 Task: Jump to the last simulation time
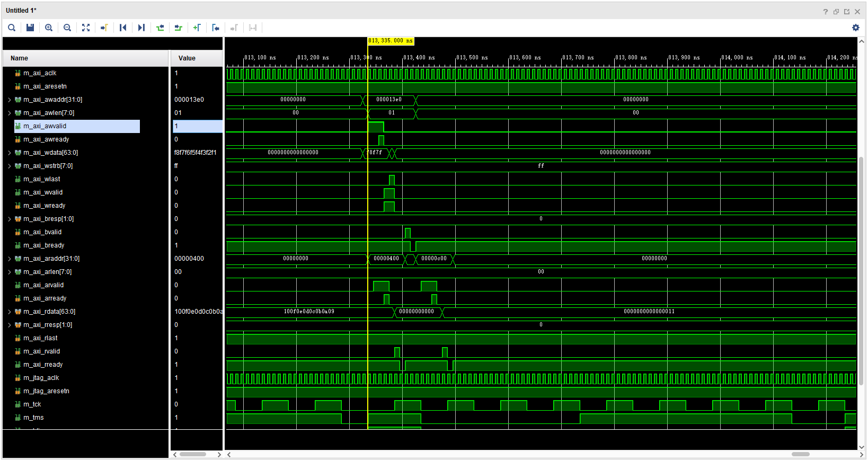(141, 28)
